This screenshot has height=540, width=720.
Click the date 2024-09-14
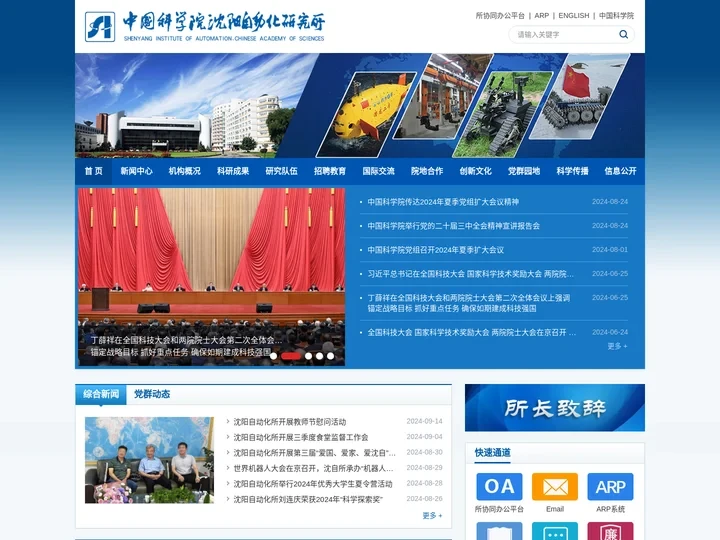point(424,421)
